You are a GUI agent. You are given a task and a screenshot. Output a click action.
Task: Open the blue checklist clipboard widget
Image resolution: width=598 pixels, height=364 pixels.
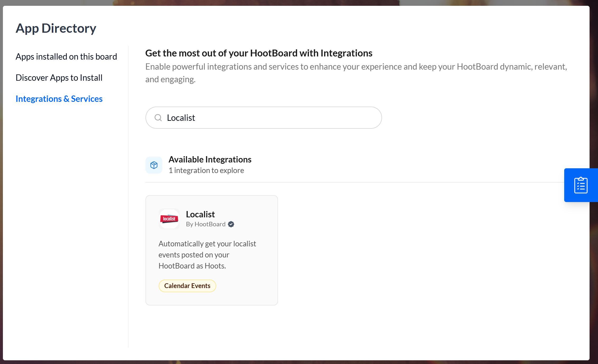(581, 185)
